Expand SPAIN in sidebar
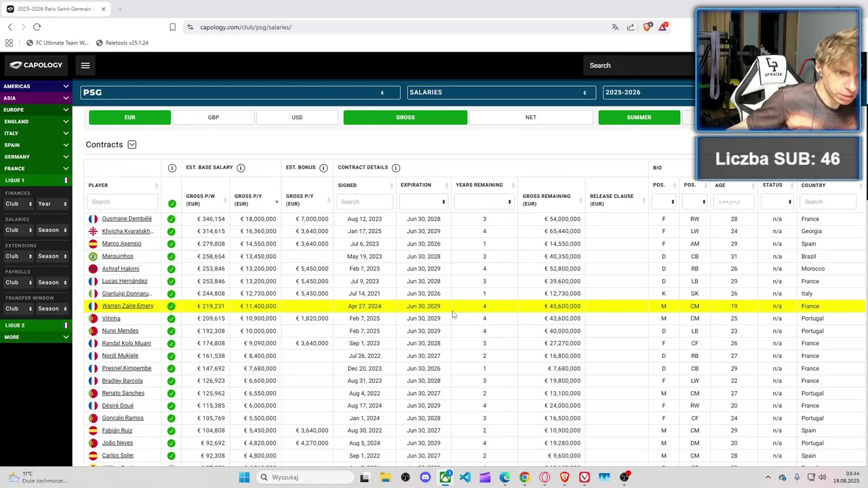Screen dimensions: 868x488 point(36,145)
